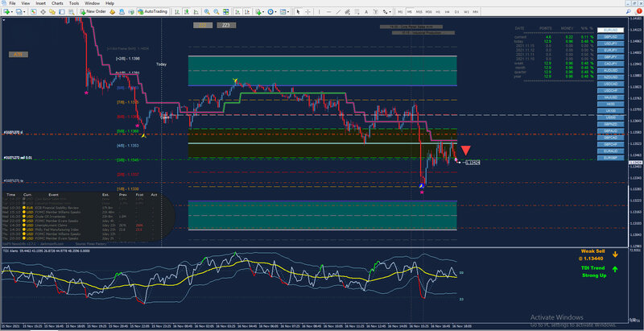Viewport: 644px width, 331px height.
Task: Select the text tool A
Action: [366, 11]
